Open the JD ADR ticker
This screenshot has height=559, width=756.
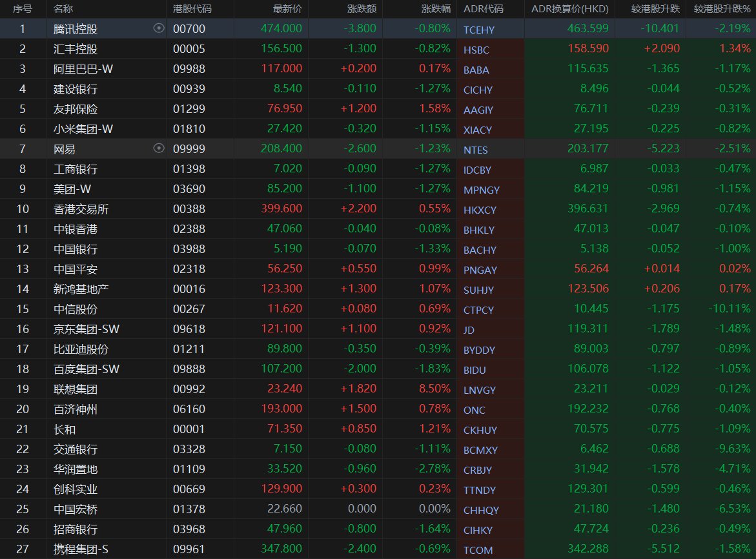[x=469, y=330]
